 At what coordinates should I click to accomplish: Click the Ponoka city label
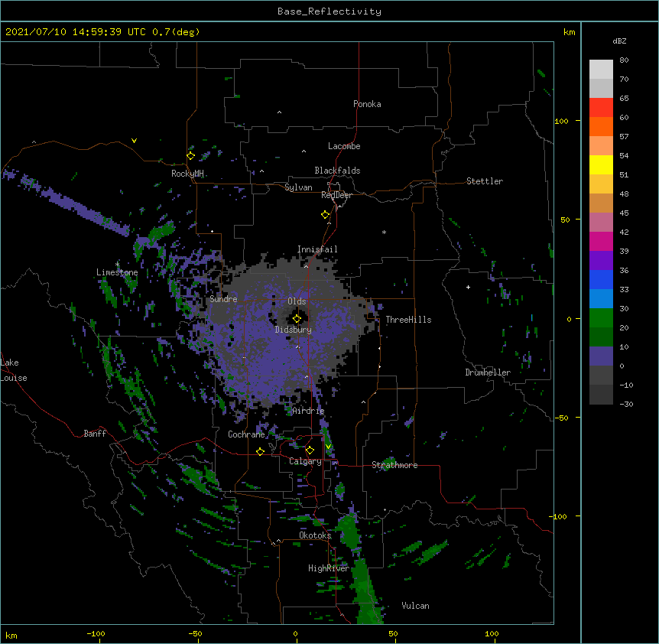click(x=367, y=104)
